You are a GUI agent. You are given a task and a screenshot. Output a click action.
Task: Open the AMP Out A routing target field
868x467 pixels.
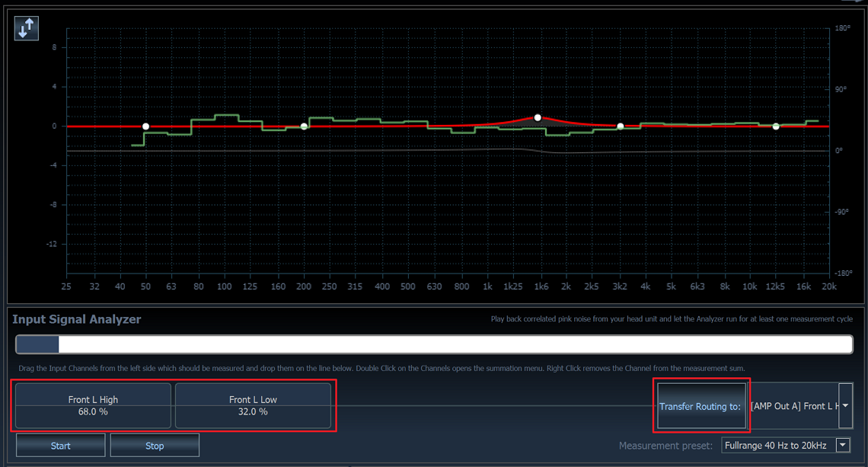point(793,406)
